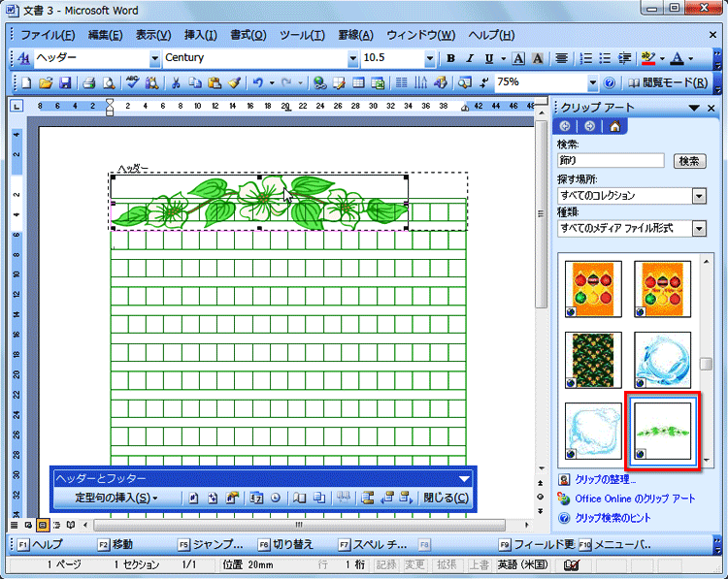728x579 pixels.
Task: Open the 10.5 font size dropdown
Action: coord(429,58)
